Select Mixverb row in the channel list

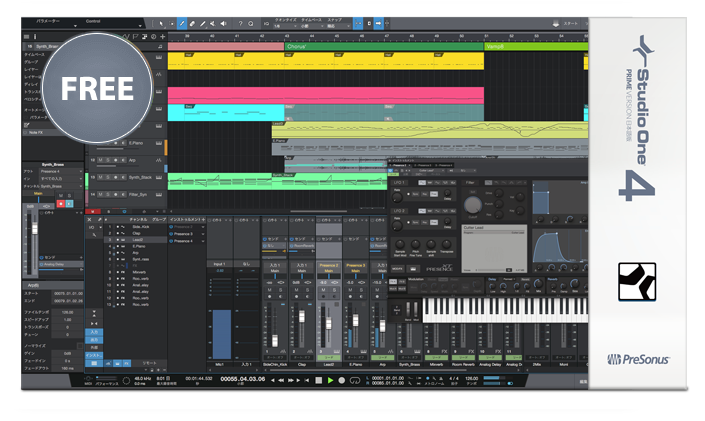click(x=137, y=272)
